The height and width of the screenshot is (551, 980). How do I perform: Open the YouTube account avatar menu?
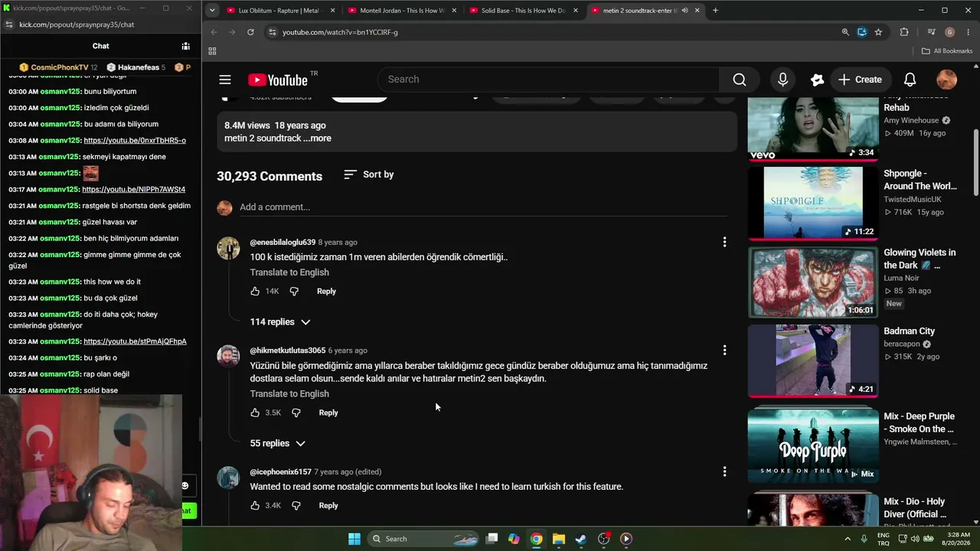(947, 80)
